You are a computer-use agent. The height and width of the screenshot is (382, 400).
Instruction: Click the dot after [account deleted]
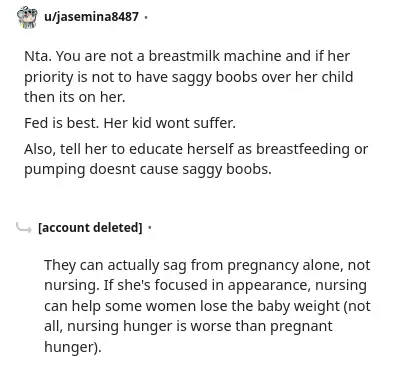point(150,228)
